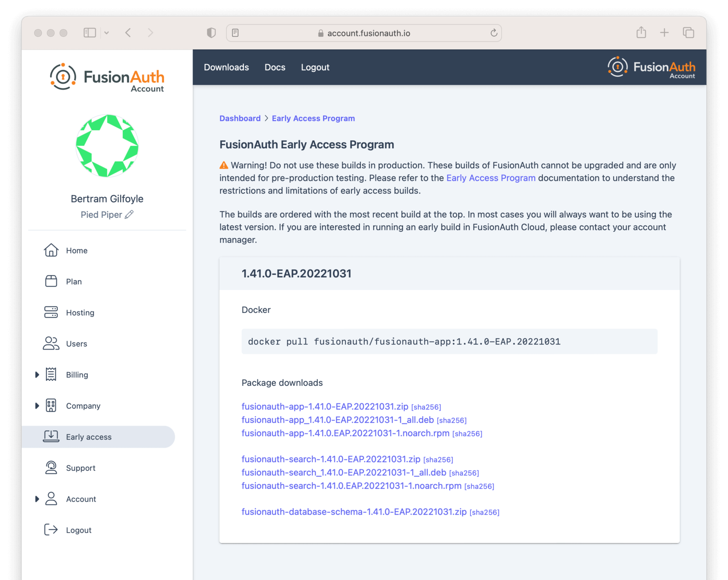Download fusionauth-app_1.41.0-EAP.20221031-1_all.deb
This screenshot has width=728, height=580.
(x=338, y=419)
